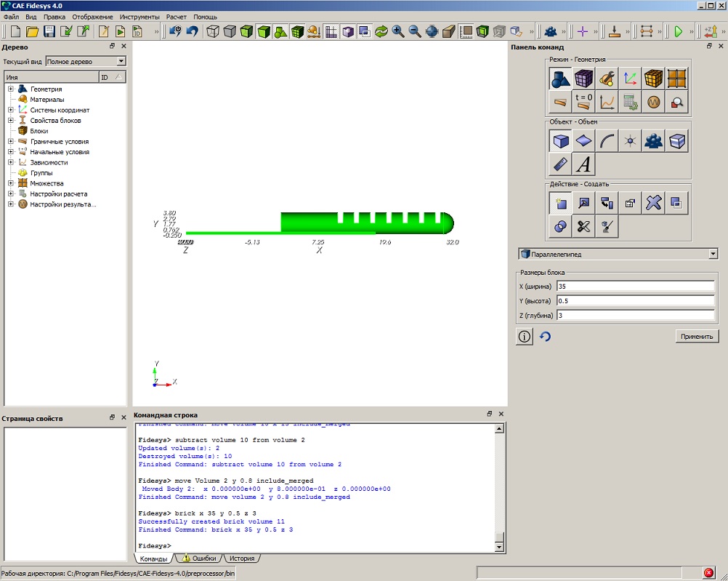This screenshot has width=728, height=581.
Task: Click the command line scrollbar up arrow
Action: coord(499,428)
